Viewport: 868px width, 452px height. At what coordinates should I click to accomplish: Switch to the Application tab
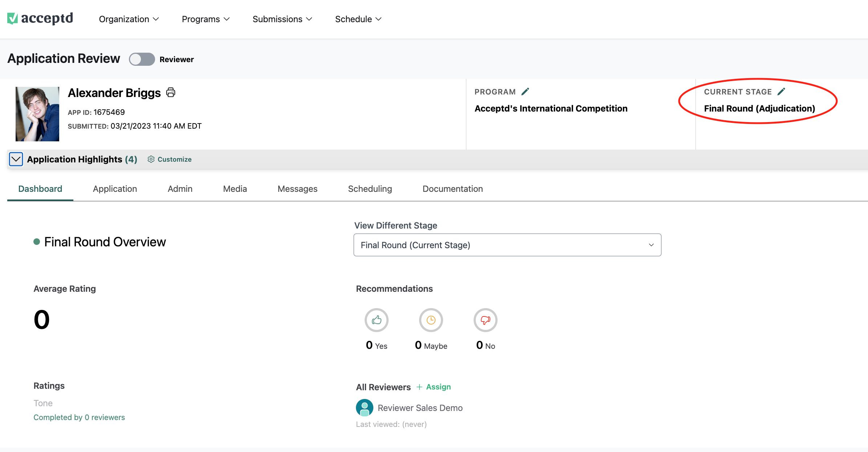(x=115, y=189)
